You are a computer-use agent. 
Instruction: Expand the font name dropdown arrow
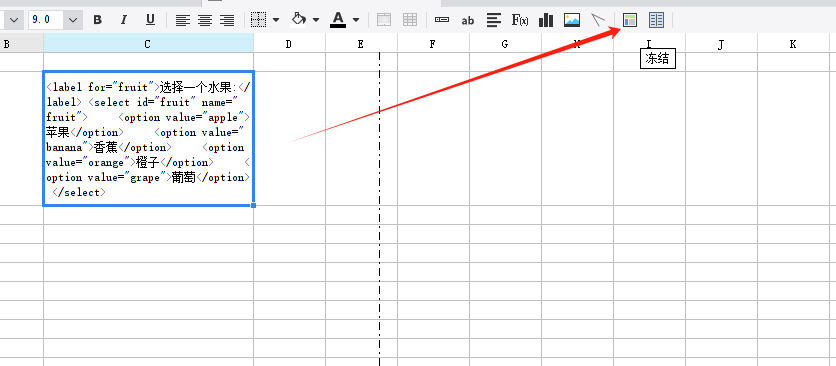(14, 20)
